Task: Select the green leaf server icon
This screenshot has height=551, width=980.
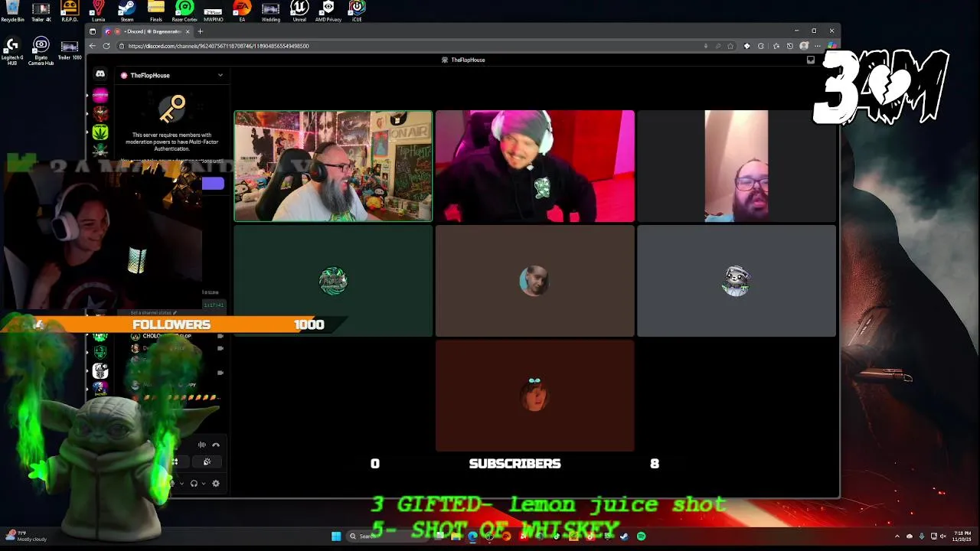Action: [100, 132]
